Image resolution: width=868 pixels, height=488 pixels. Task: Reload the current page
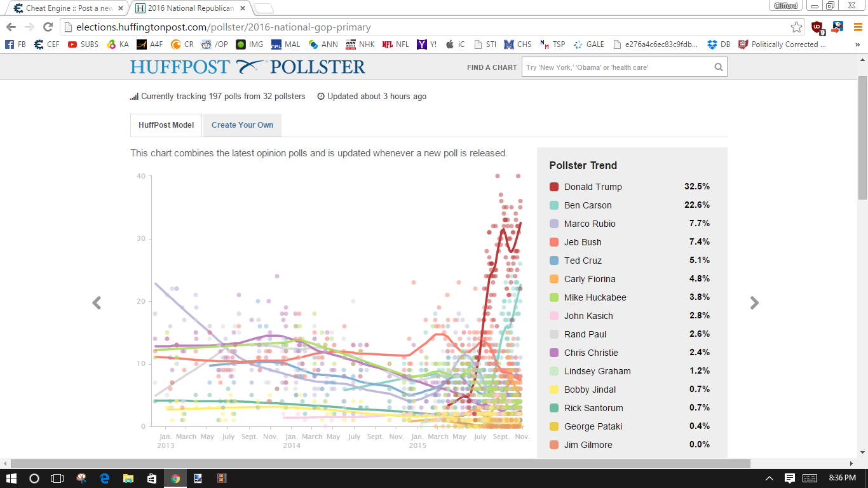(x=48, y=27)
